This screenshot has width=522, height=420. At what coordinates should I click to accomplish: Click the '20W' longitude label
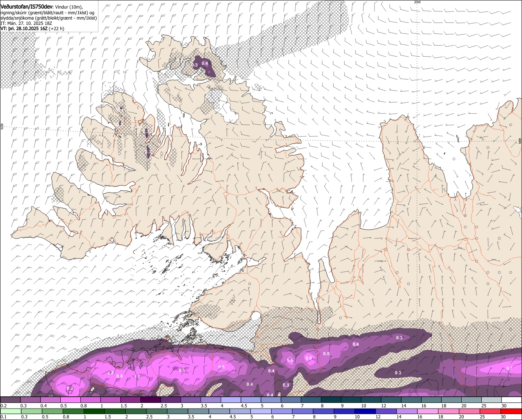417,2
